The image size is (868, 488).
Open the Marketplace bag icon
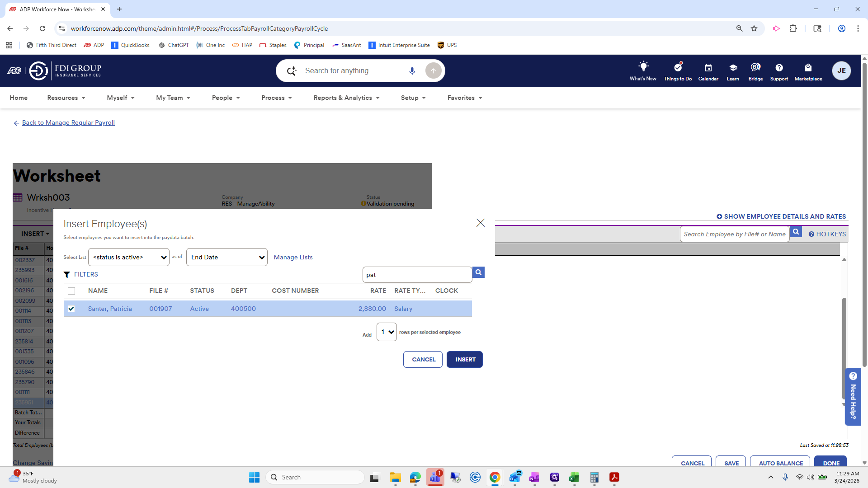[x=808, y=68]
